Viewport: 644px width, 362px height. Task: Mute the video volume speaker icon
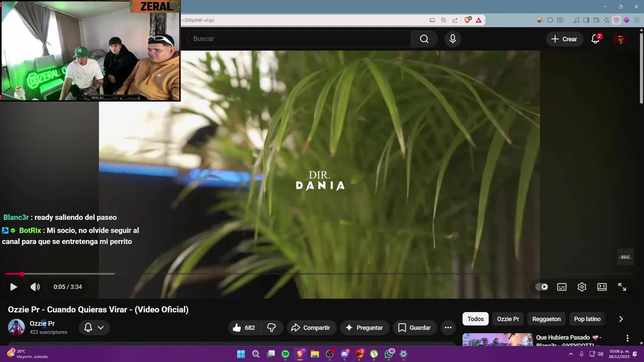pyautogui.click(x=35, y=287)
